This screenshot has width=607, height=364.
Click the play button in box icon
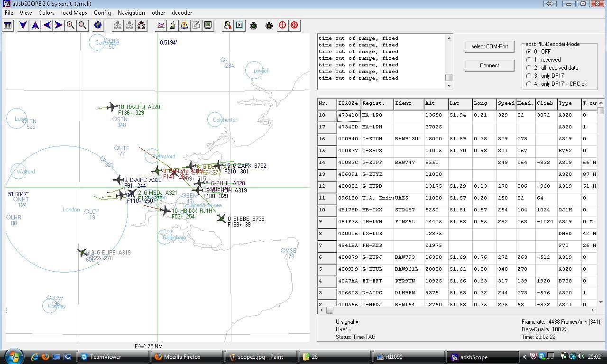pyautogui.click(x=239, y=25)
